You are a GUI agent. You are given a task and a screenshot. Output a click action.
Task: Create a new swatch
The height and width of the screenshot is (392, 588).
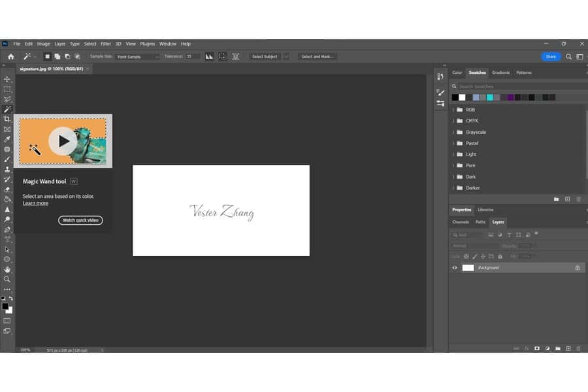(x=567, y=199)
